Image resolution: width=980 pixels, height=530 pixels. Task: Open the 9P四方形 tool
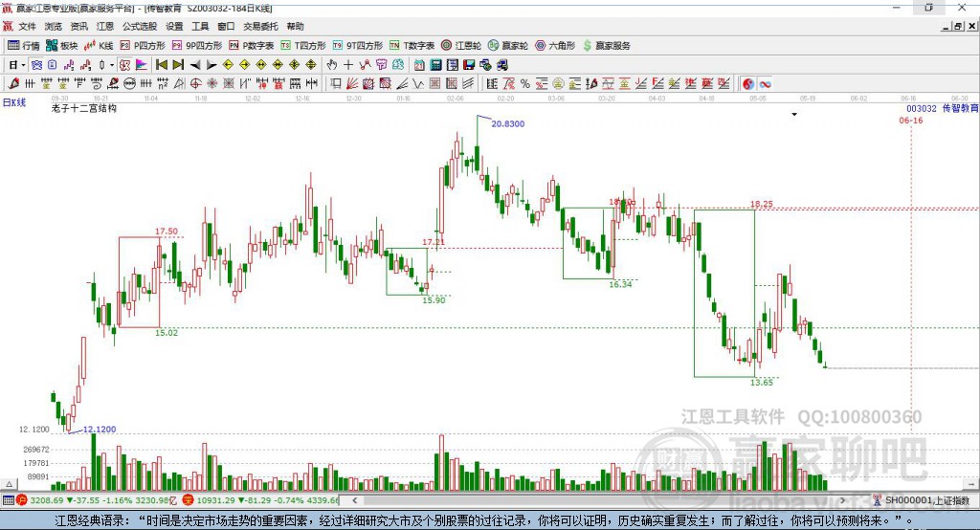click(197, 46)
